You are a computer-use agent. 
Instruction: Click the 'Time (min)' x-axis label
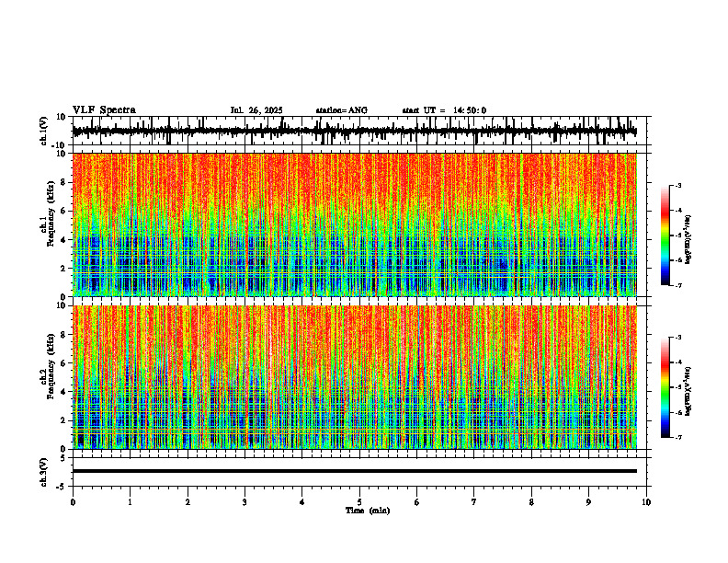point(368,511)
